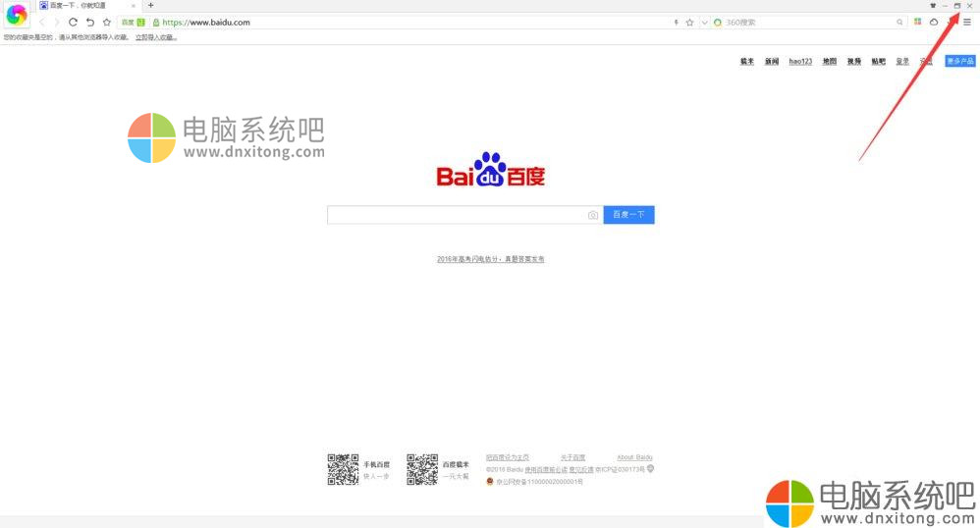The height and width of the screenshot is (528, 980).
Task: Click the 百度糯米 QR code
Action: [x=422, y=469]
